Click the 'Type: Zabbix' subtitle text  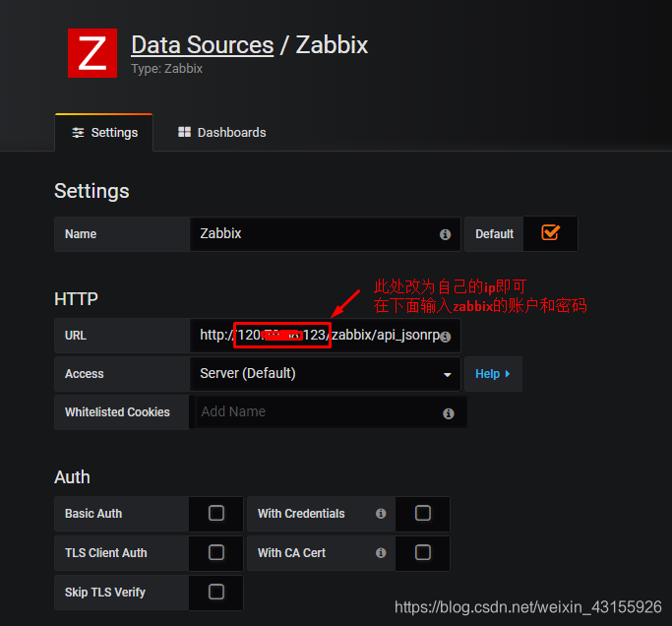click(166, 69)
